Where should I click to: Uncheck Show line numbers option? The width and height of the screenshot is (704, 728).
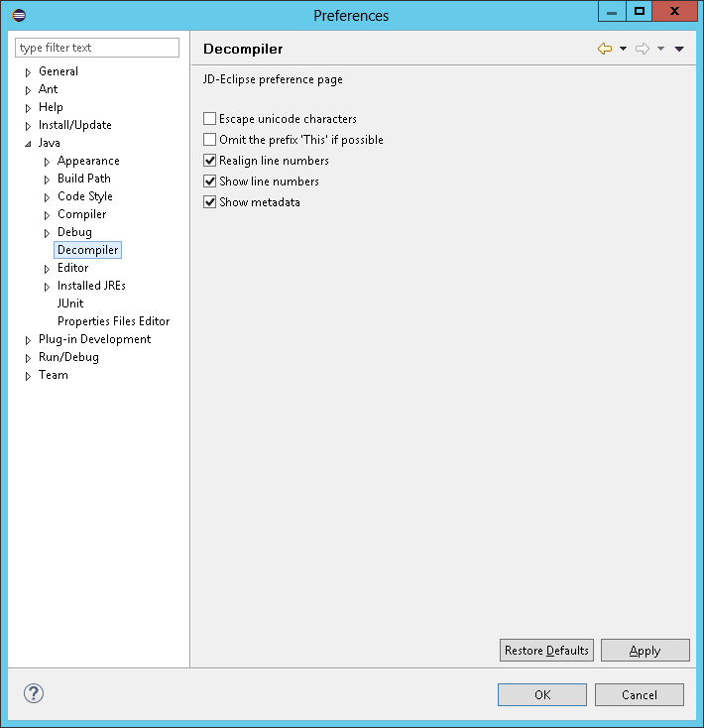click(209, 182)
